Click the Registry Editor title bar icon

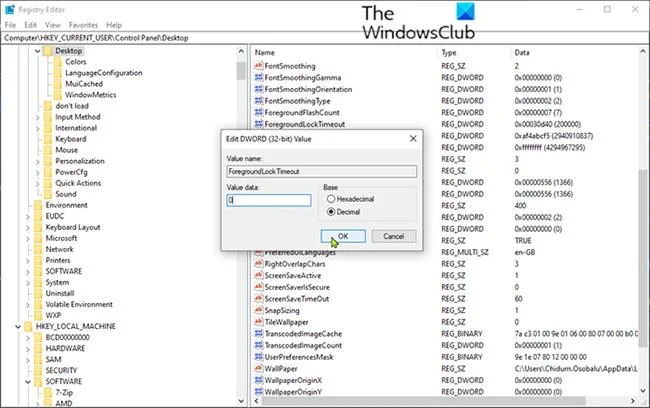click(x=10, y=9)
